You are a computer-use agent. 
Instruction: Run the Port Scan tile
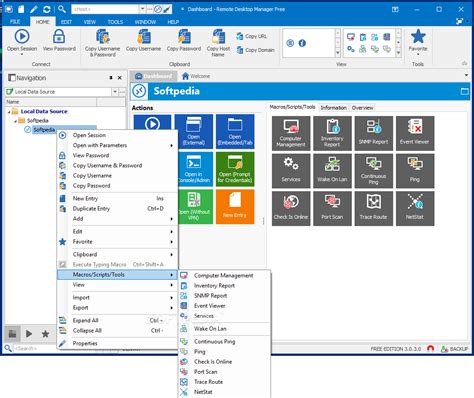click(332, 208)
